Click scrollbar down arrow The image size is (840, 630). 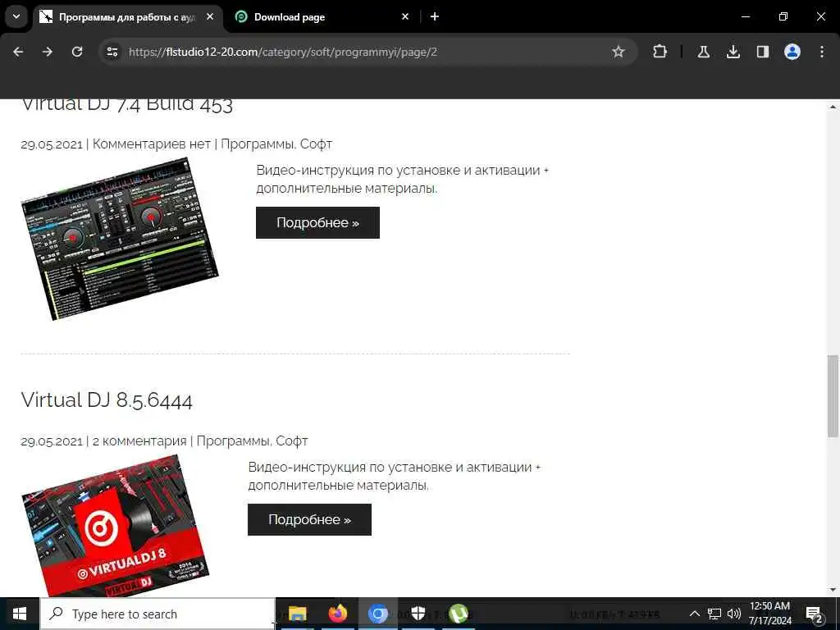pyautogui.click(x=833, y=591)
